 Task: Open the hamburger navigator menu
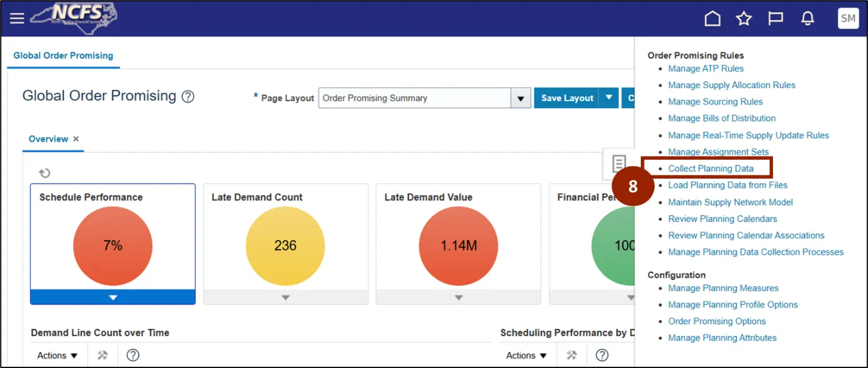17,18
